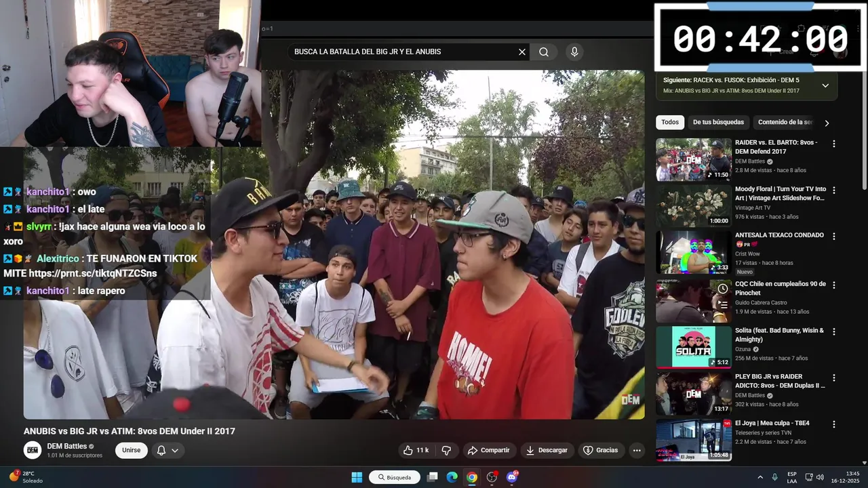The height and width of the screenshot is (488, 868).
Task: Open the clock showing 13:45 16-12-2025
Action: [x=845, y=477]
